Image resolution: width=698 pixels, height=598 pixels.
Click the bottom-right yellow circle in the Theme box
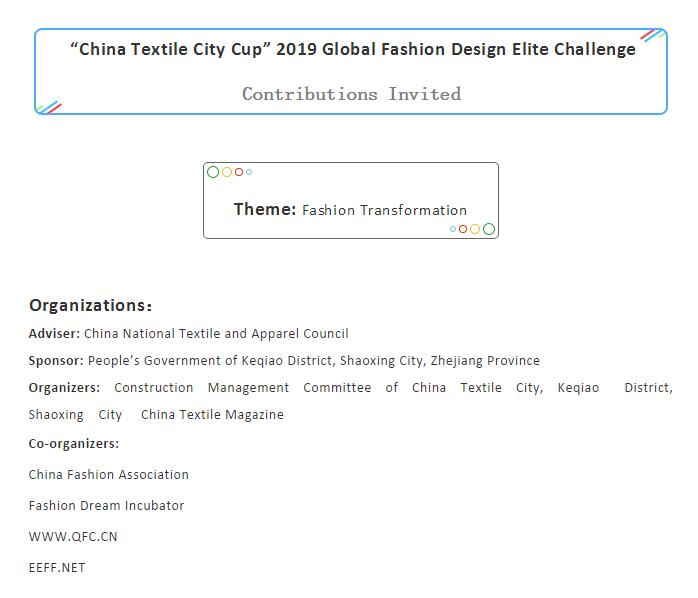coord(475,229)
